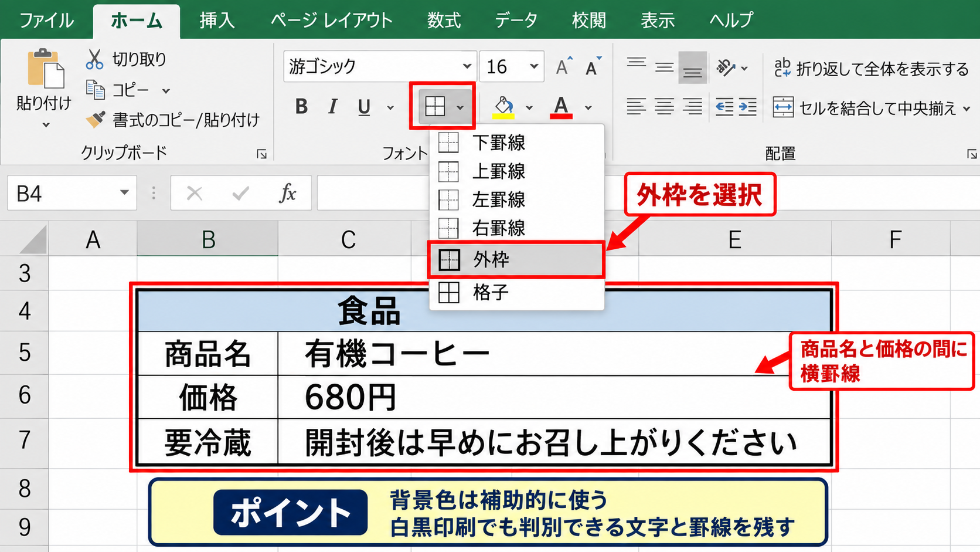Click the insert function fx icon

[287, 193]
